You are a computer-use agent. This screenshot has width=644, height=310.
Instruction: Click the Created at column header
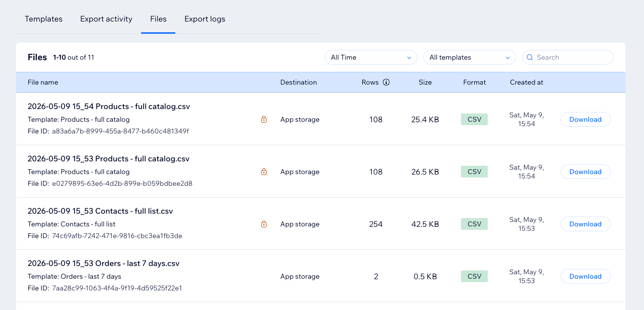[x=526, y=82]
